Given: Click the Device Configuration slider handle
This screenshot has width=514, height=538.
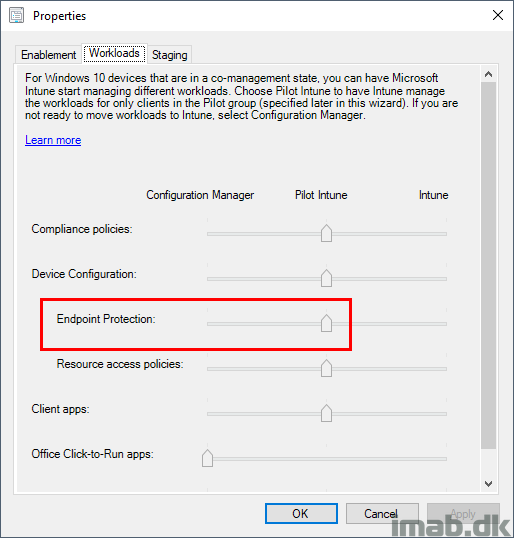Looking at the screenshot, I should click(326, 278).
